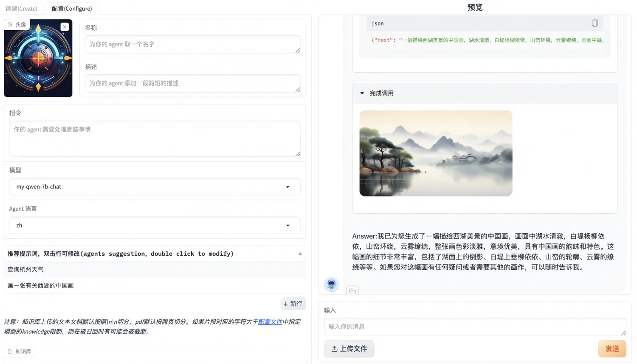
Task: Open the generated West Lake painting thumbnail
Action: [436, 153]
